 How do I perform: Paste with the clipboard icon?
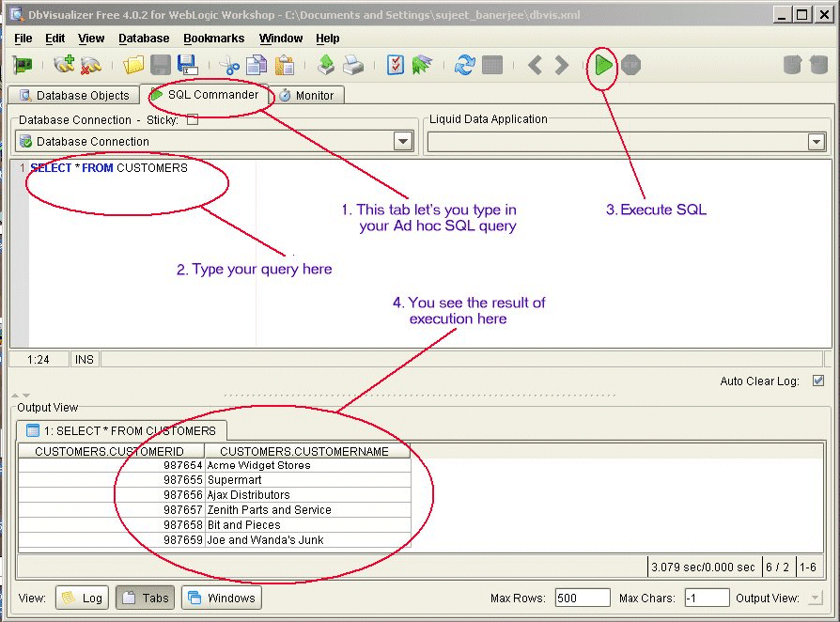pos(285,66)
